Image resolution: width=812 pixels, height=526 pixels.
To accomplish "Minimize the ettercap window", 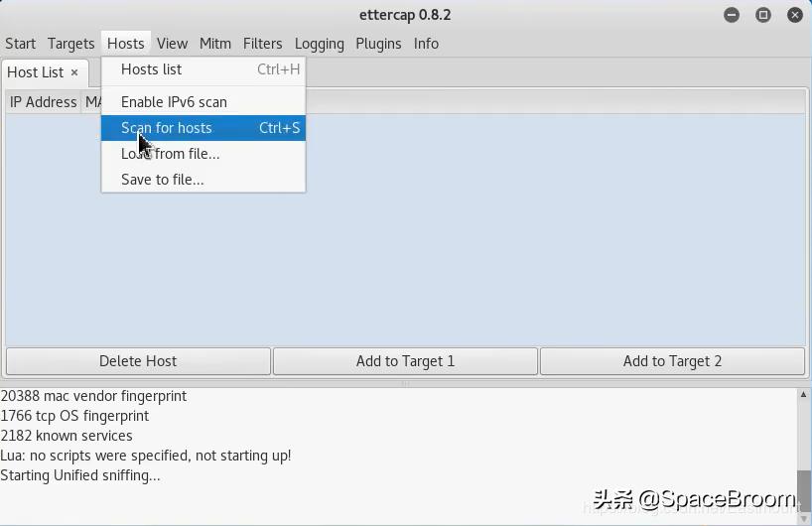I will click(x=732, y=15).
